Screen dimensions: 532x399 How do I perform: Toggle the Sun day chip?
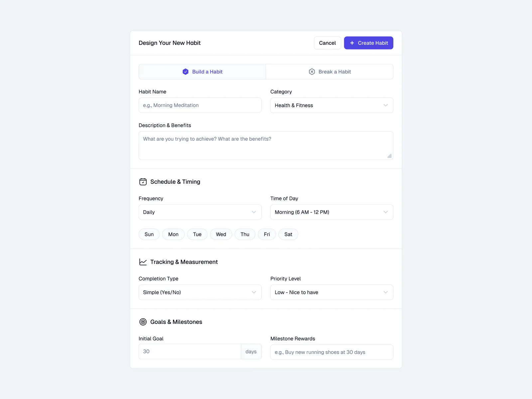point(149,235)
